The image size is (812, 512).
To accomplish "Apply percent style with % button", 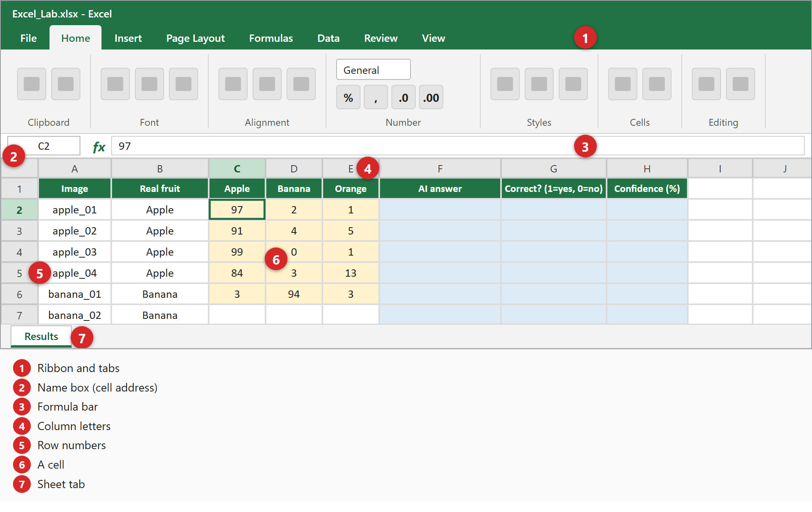I will tap(348, 97).
